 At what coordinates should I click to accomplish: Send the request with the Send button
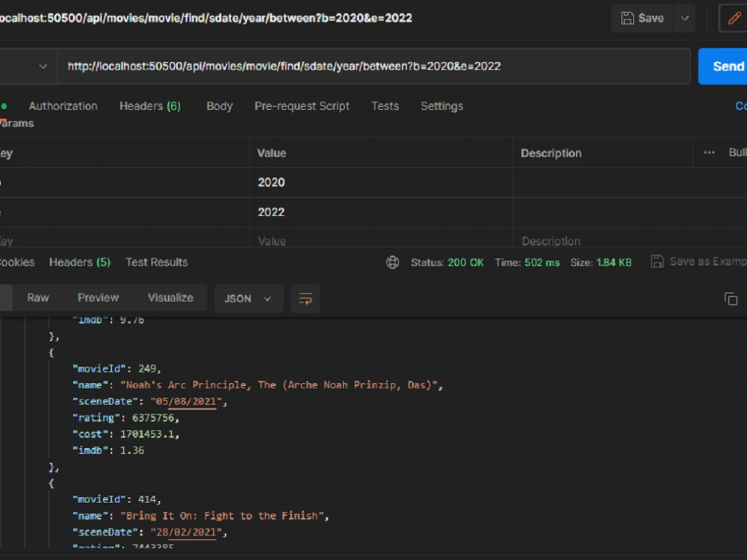(x=723, y=66)
